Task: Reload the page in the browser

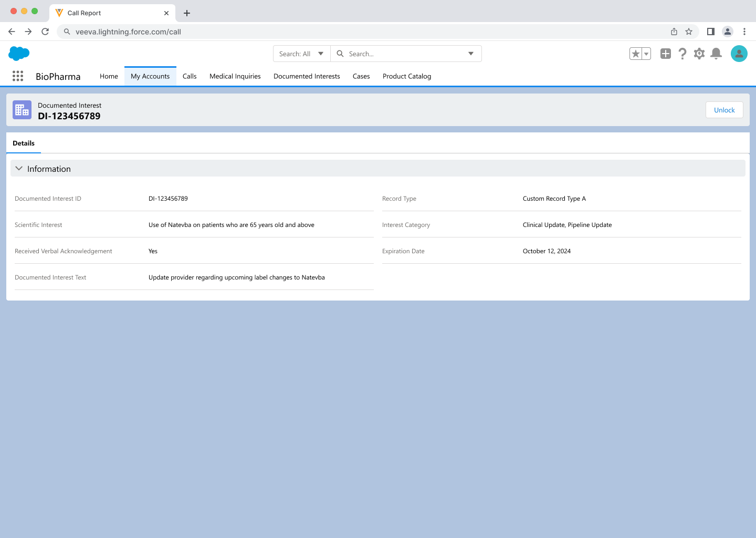Action: (45, 32)
